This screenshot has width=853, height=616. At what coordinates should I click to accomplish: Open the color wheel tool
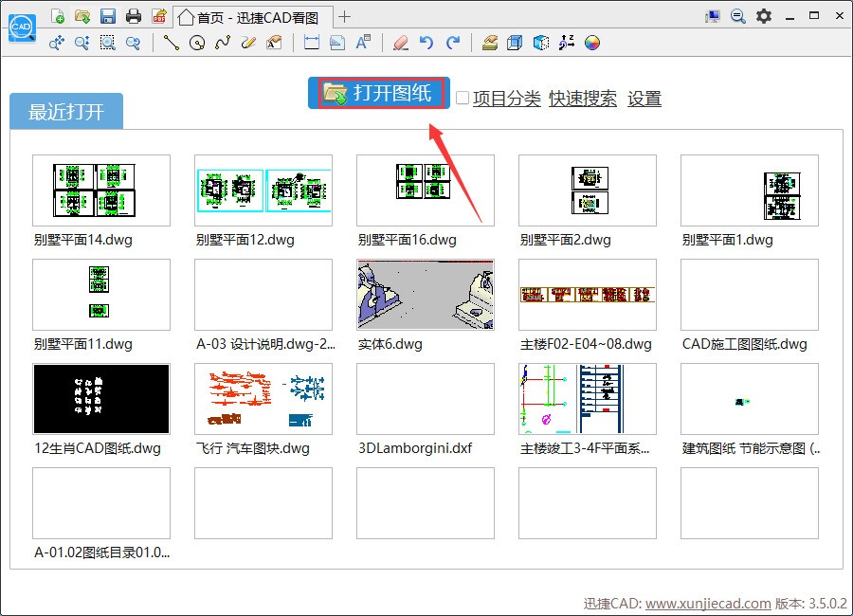tap(593, 42)
